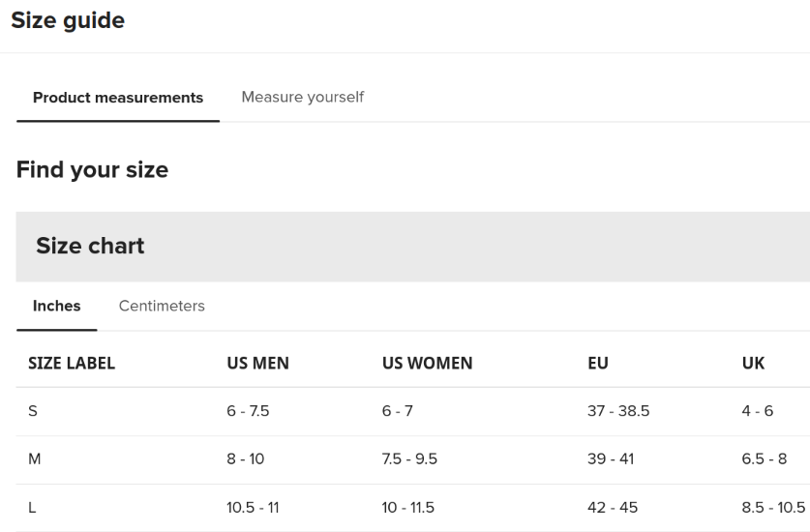This screenshot has height=532, width=810.
Task: Click the US MEN column header
Action: coord(257,363)
